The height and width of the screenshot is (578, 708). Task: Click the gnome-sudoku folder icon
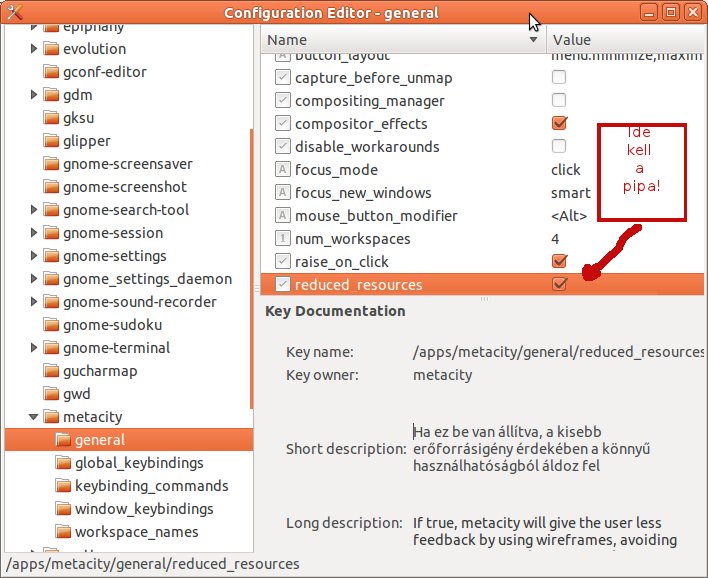point(51,324)
